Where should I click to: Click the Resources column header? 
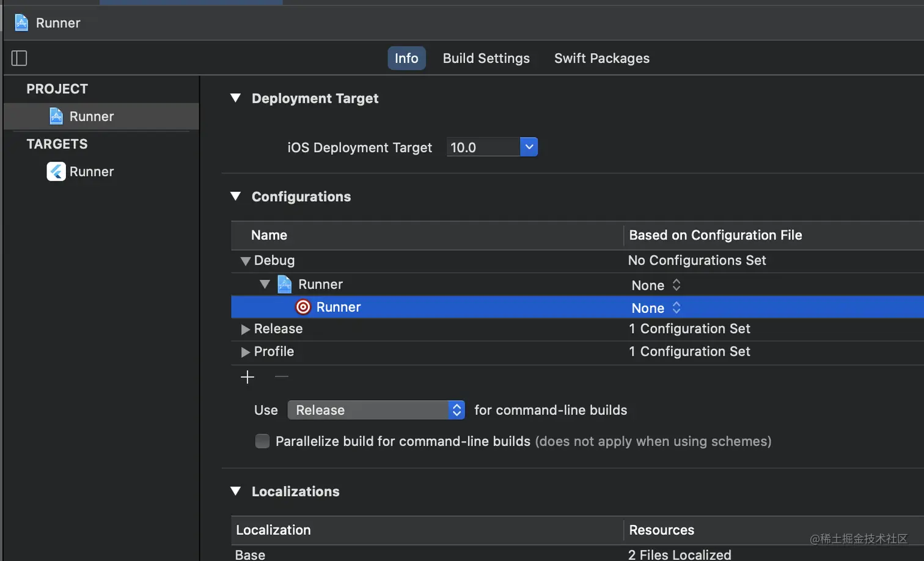click(774, 530)
